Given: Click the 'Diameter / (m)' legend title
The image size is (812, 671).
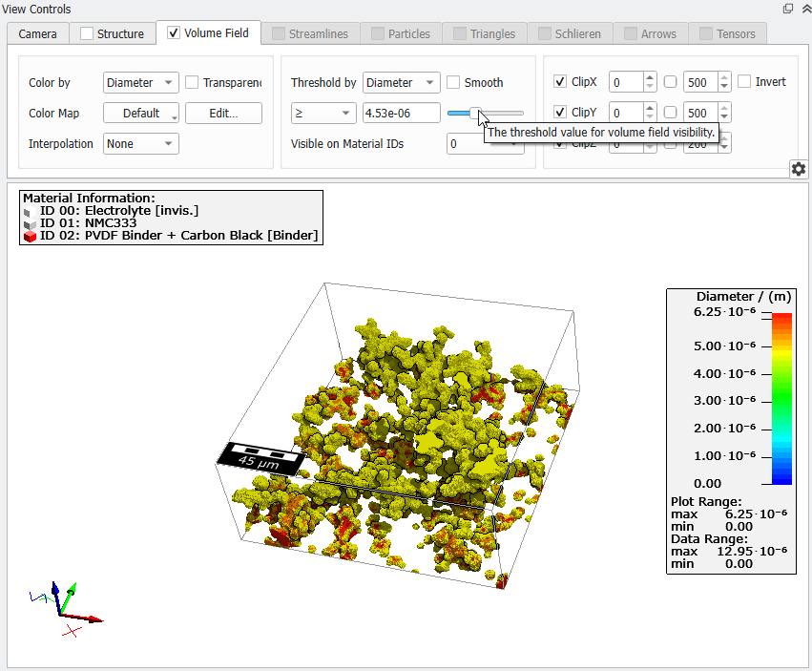Looking at the screenshot, I should pyautogui.click(x=743, y=297).
